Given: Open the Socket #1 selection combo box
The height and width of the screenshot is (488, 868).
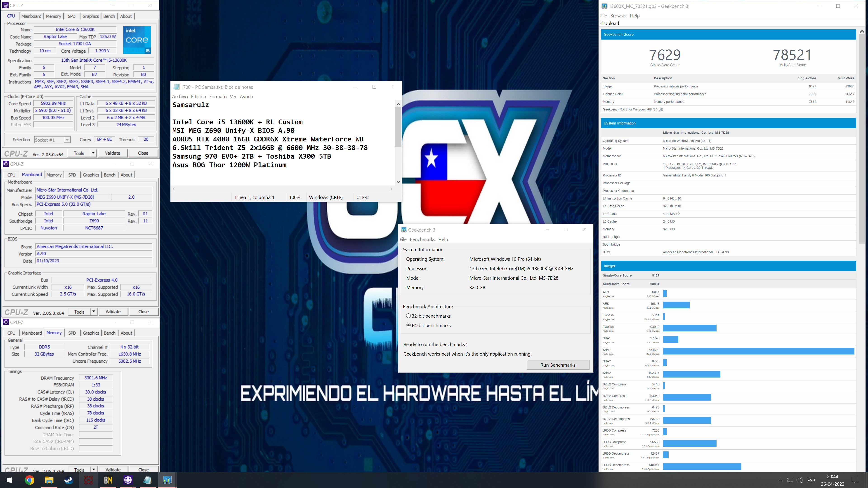Looking at the screenshot, I should pos(52,140).
